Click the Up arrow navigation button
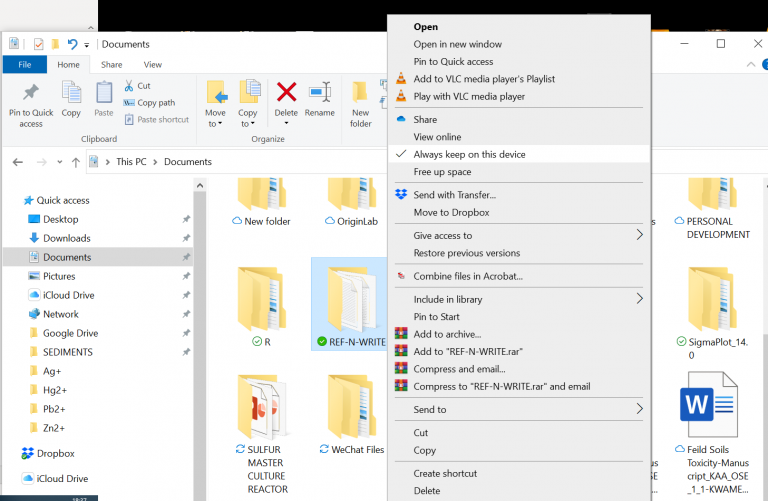Image resolution: width=768 pixels, height=501 pixels. (76, 162)
